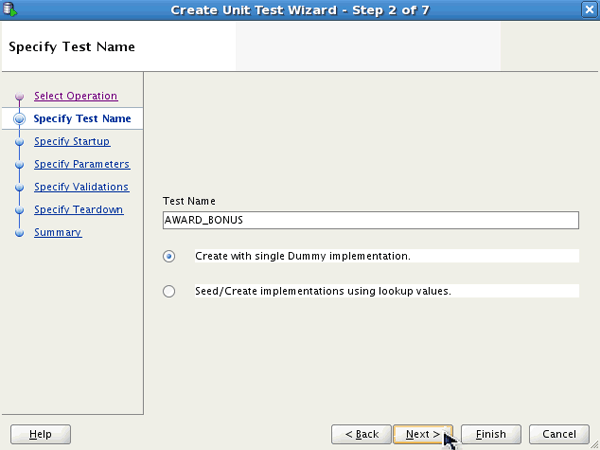Go back with the Back button
Viewport: 600px width, 450px height.
(361, 434)
